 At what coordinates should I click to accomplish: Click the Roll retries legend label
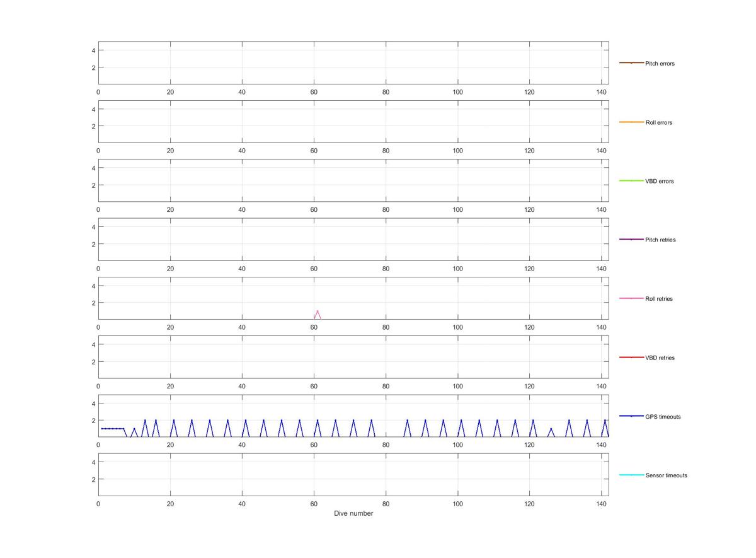[659, 299]
